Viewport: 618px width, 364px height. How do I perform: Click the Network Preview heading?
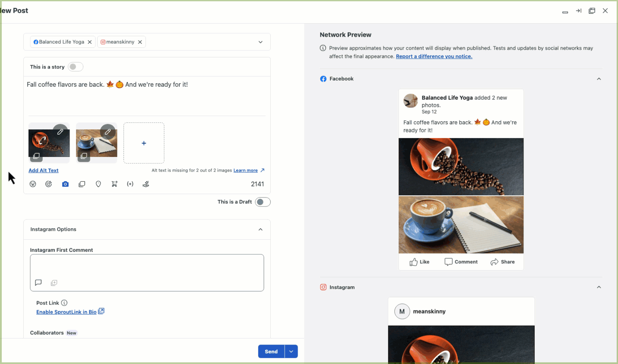[345, 35]
